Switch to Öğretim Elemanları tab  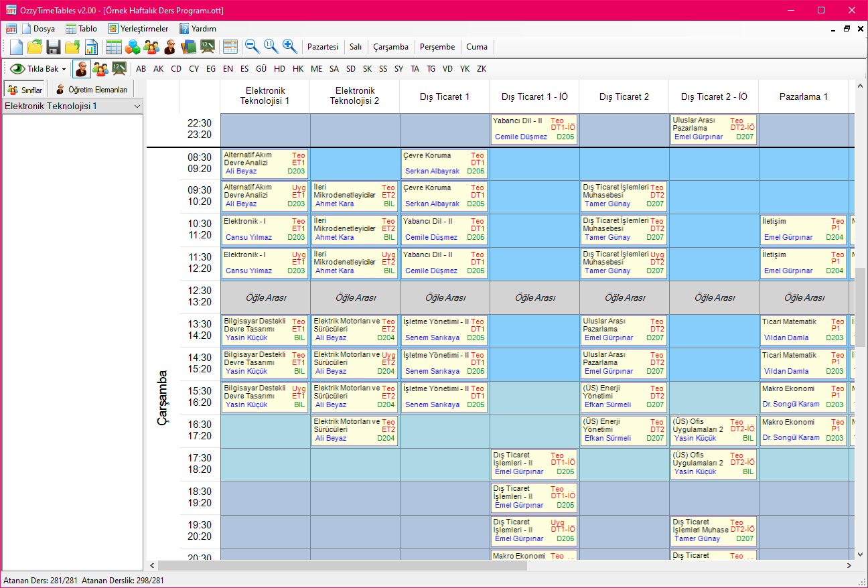(x=91, y=90)
